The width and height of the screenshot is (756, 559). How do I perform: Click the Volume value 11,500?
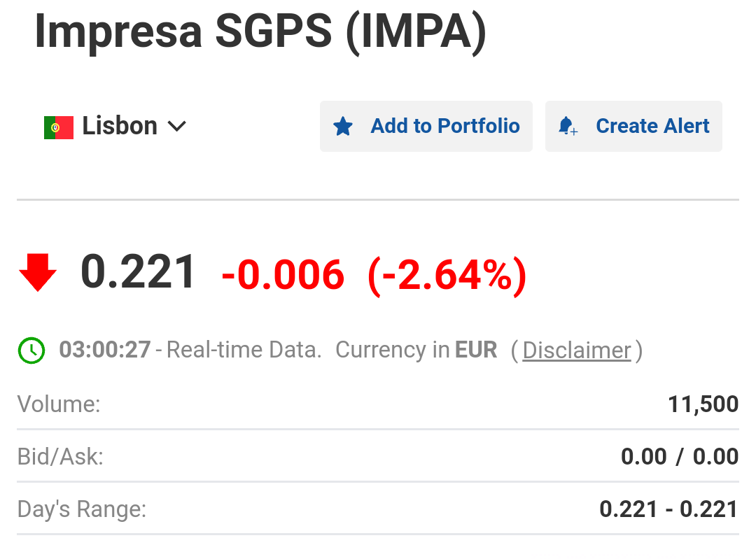703,404
